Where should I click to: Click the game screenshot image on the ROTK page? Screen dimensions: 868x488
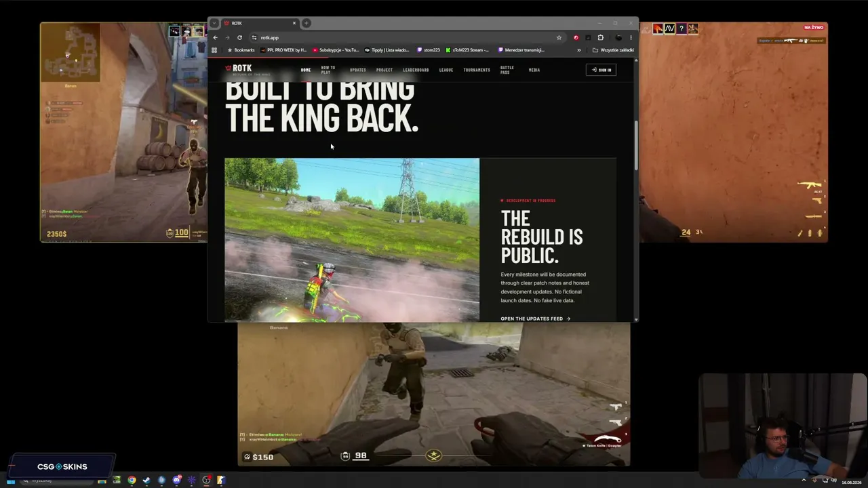click(x=352, y=240)
